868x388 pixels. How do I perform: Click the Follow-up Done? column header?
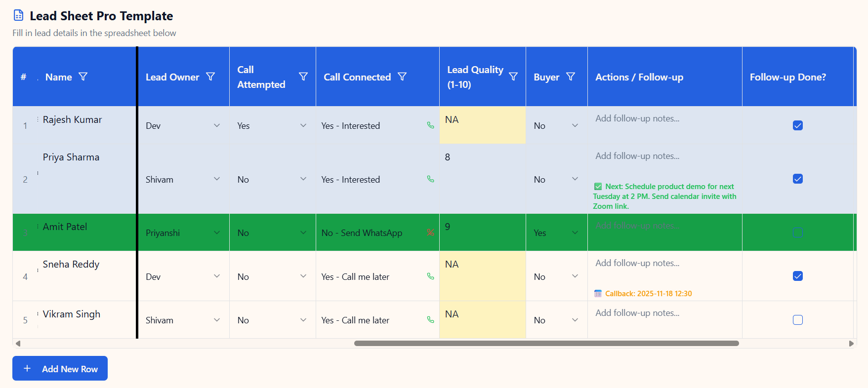[797, 77]
